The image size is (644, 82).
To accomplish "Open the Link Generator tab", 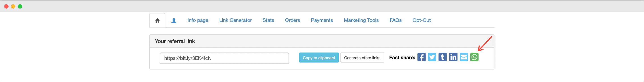I will coord(235,20).
